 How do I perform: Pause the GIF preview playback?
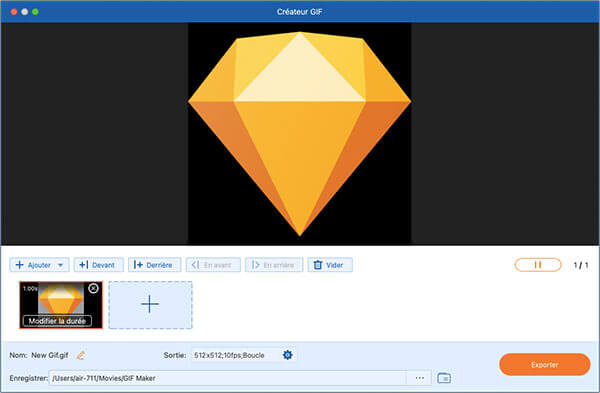(538, 265)
